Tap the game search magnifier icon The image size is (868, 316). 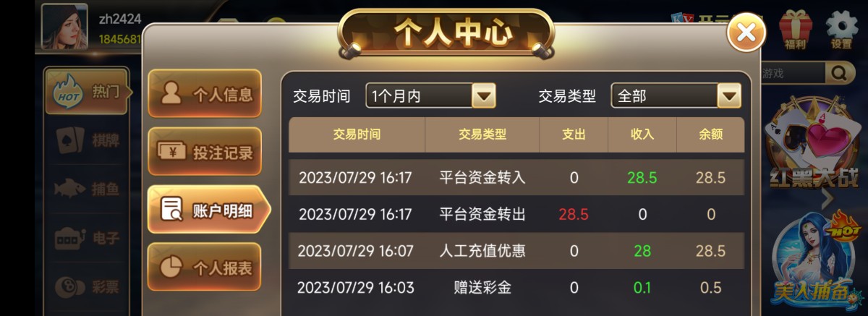pos(839,73)
